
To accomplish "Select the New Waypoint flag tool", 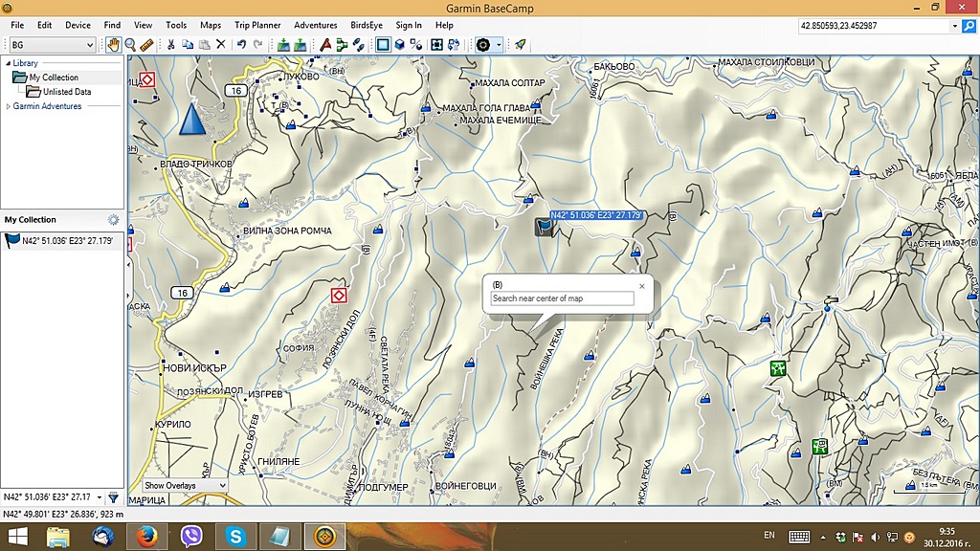I will pyautogui.click(x=325, y=44).
